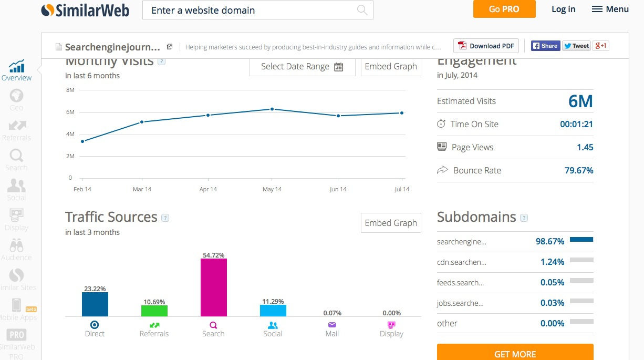
Task: Click the 00:01:21 Time On Site value
Action: pos(577,124)
